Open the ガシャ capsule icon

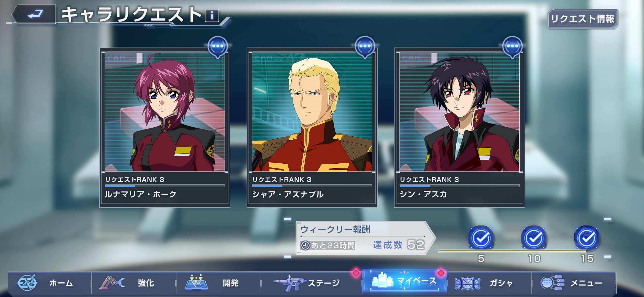click(467, 283)
